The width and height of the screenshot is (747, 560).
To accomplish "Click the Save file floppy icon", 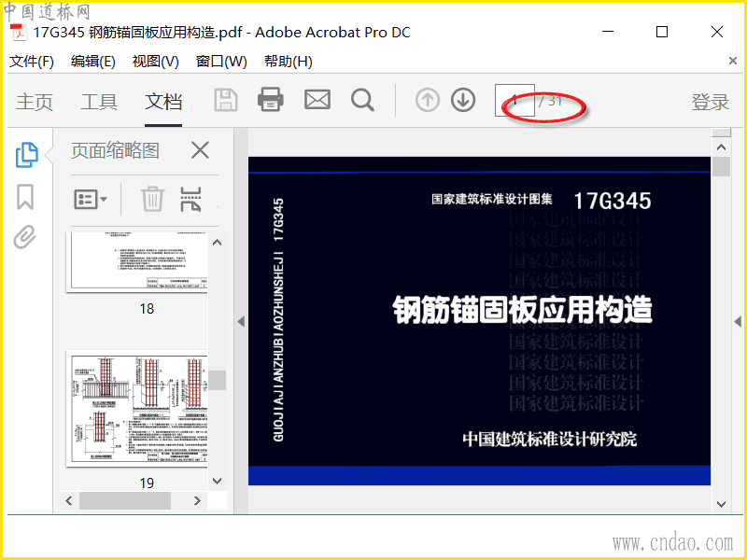I will 226,101.
